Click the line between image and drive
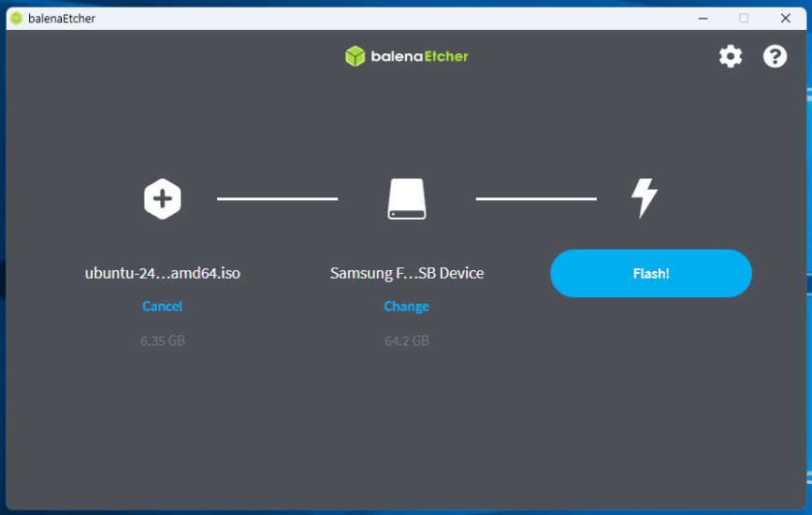 pos(277,198)
